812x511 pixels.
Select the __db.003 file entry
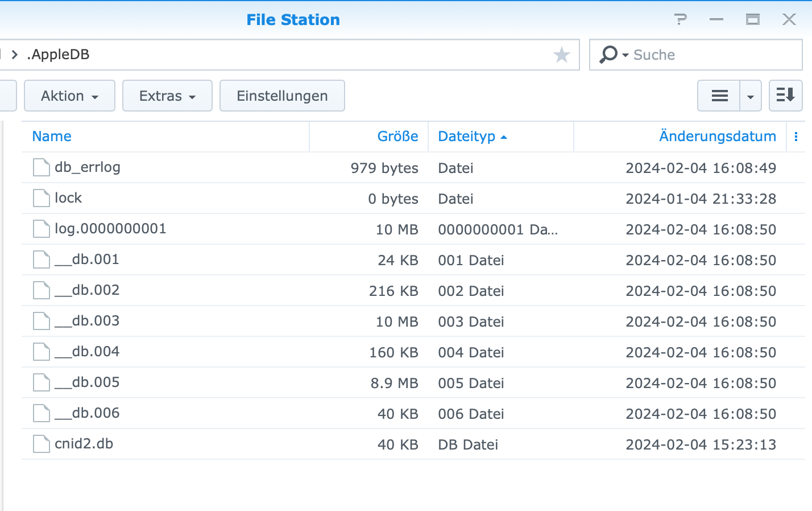pos(96,321)
